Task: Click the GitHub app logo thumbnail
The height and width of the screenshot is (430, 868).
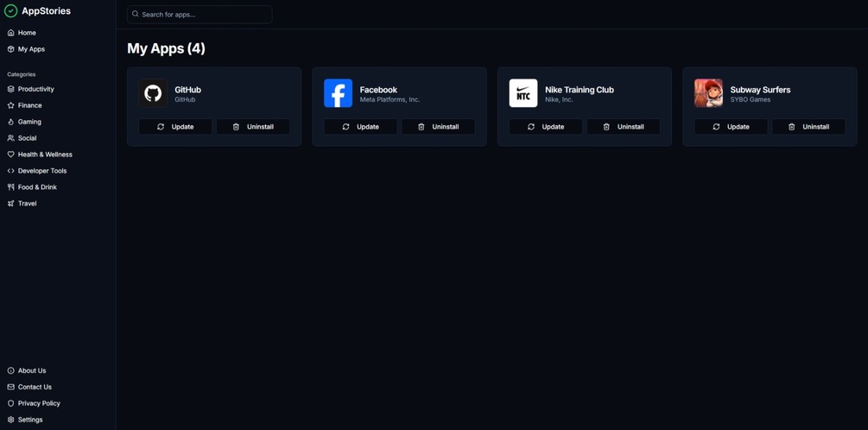Action: point(153,93)
